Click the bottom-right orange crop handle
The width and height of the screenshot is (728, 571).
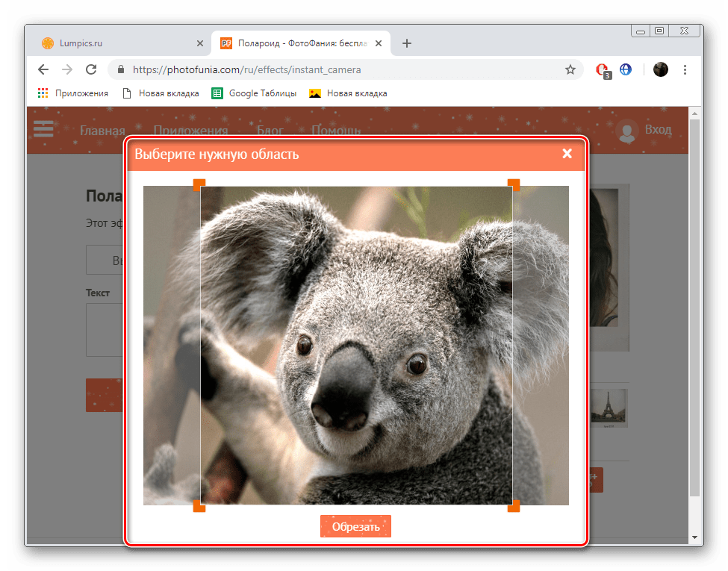[514, 507]
